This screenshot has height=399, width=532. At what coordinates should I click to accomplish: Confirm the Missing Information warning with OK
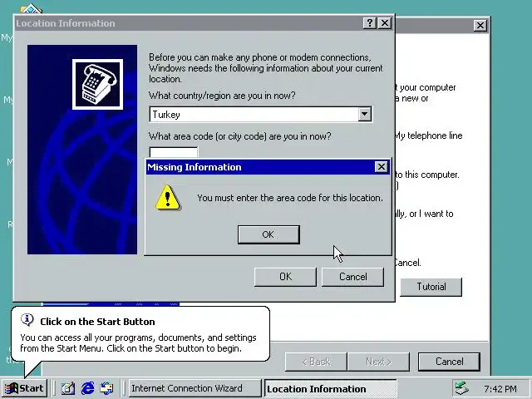click(268, 234)
